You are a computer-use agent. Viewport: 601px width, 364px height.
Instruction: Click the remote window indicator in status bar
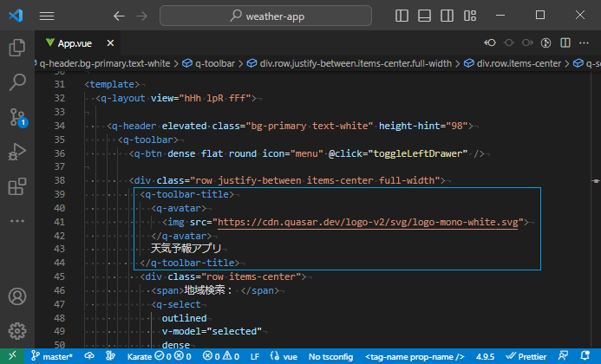12,356
